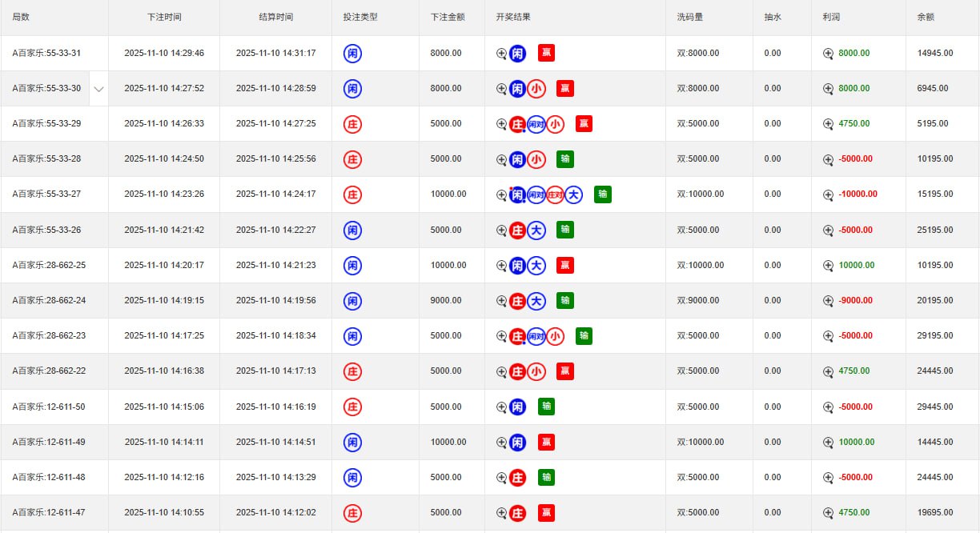Click profit magnifier icon beside -9000.00
Viewport: 980px width, 533px height.
pyautogui.click(x=829, y=301)
